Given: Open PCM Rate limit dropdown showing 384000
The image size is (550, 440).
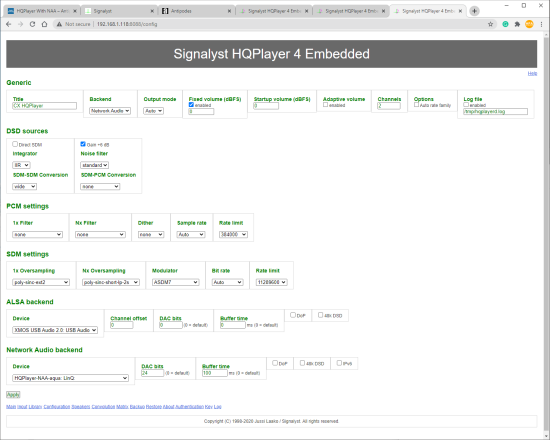Looking at the screenshot, I should 233,234.
